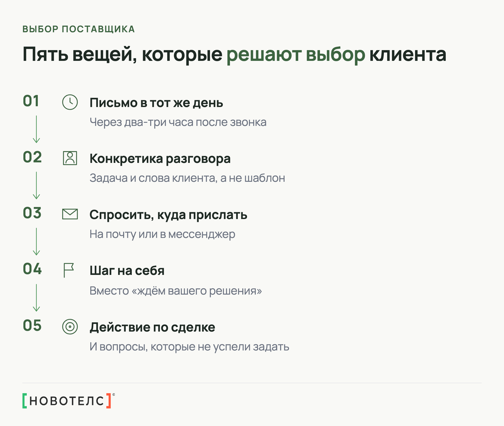
Task: Click the label ВЫБОР ПОСТАВЩИКА
Action: 79,29
